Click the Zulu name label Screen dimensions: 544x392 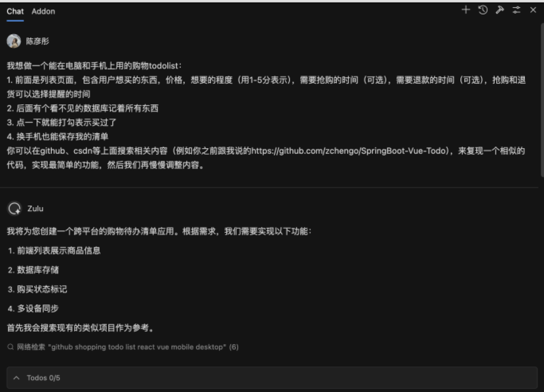(x=35, y=209)
